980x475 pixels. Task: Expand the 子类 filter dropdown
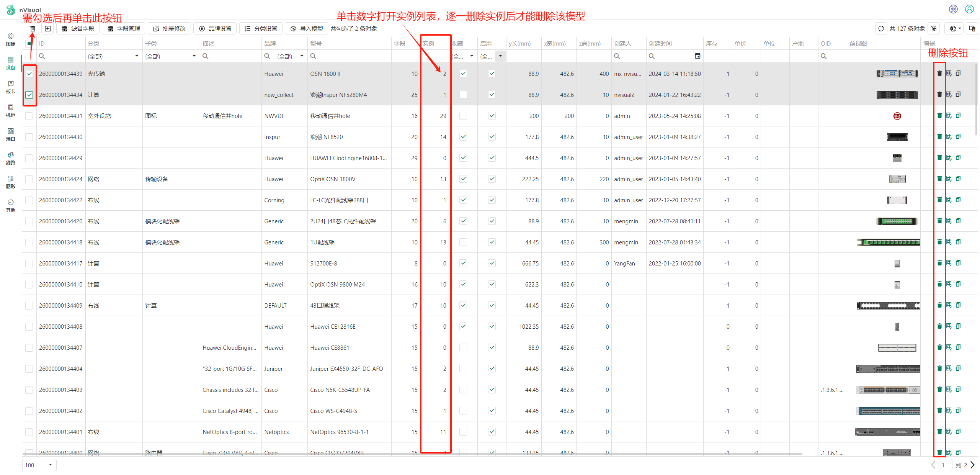pos(194,56)
